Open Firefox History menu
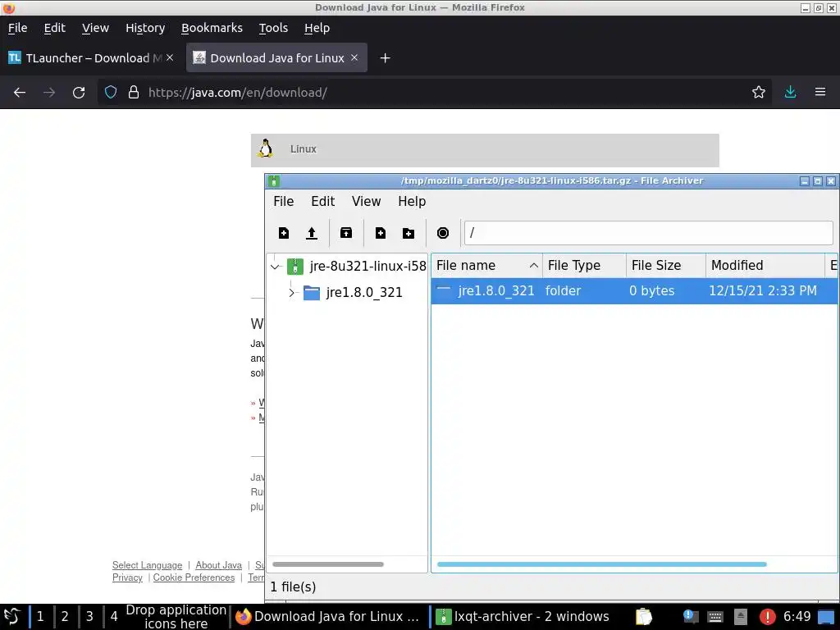Screen dimensions: 840x630 tap(145, 28)
